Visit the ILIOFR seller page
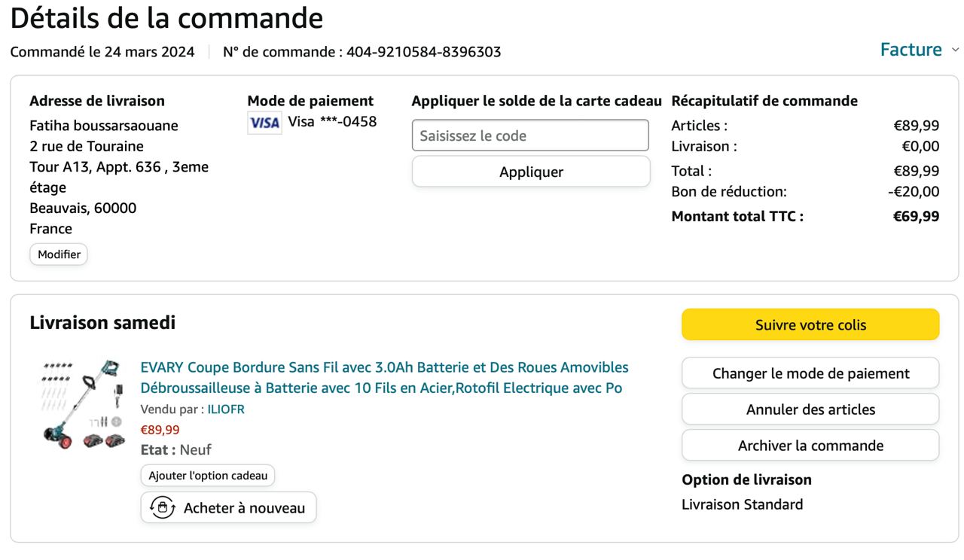 226,409
